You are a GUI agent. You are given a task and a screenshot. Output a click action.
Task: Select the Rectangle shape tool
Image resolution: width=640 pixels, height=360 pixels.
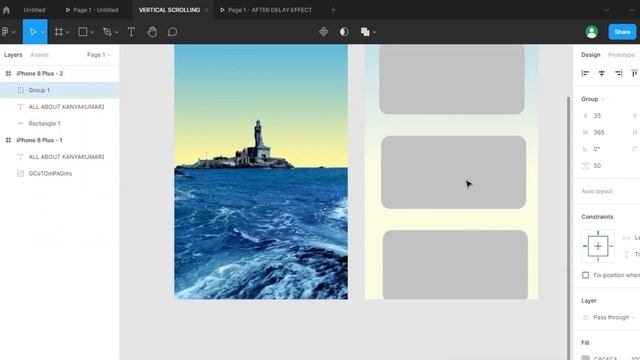click(x=82, y=32)
